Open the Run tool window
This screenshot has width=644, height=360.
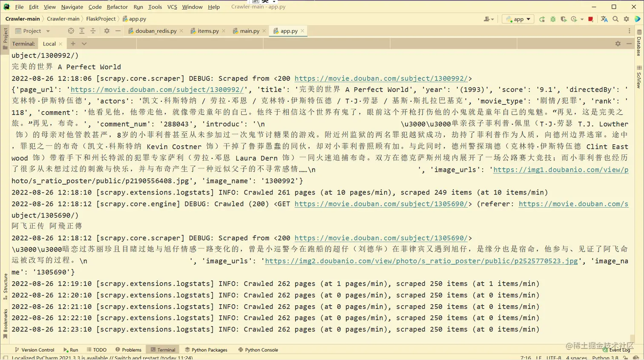click(x=71, y=350)
